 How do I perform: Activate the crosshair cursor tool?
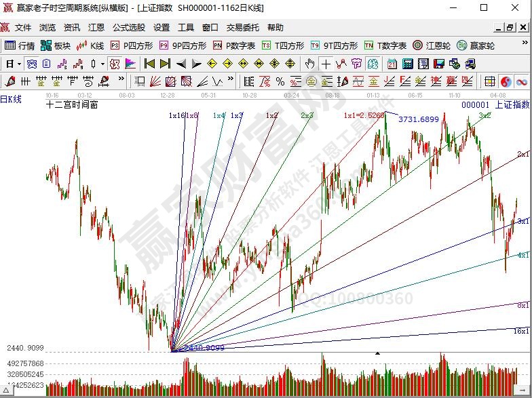point(326,64)
